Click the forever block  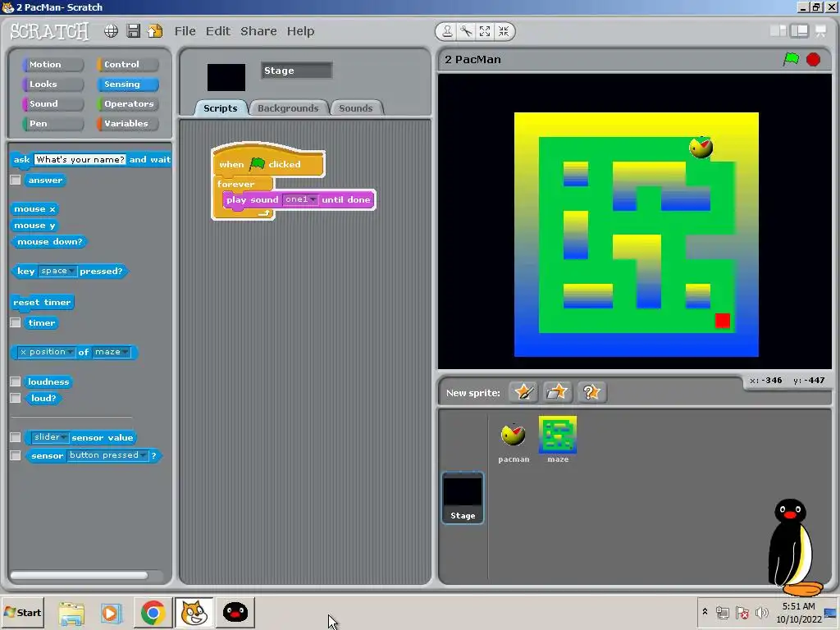tap(236, 184)
